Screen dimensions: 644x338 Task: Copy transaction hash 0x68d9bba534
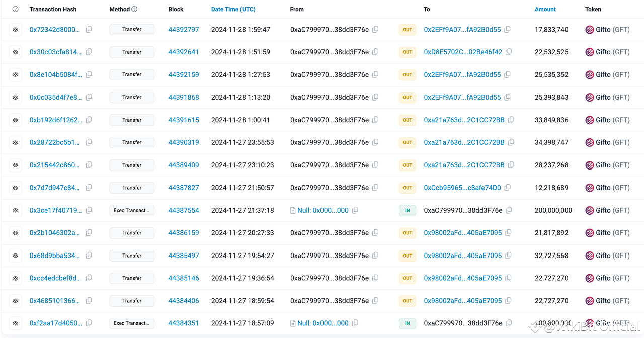pos(89,256)
